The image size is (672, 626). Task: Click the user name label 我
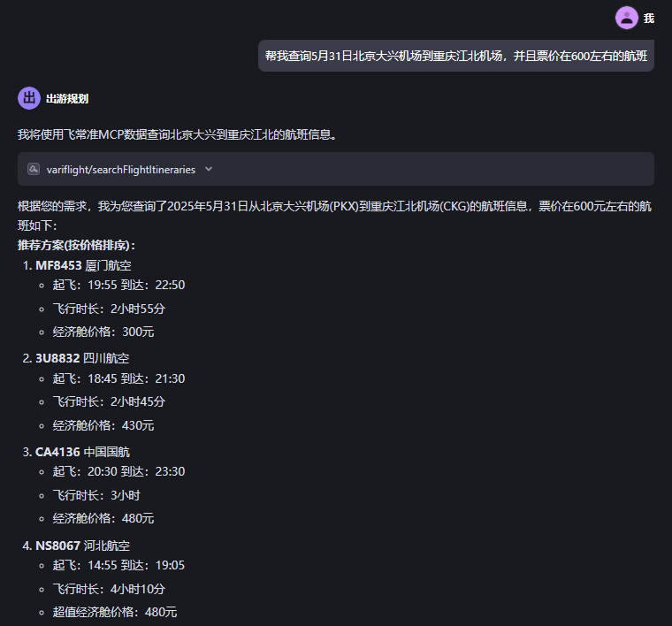coord(648,18)
